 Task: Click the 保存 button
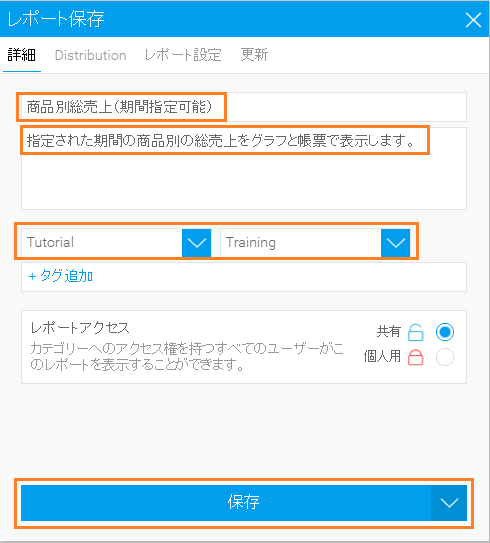click(226, 503)
